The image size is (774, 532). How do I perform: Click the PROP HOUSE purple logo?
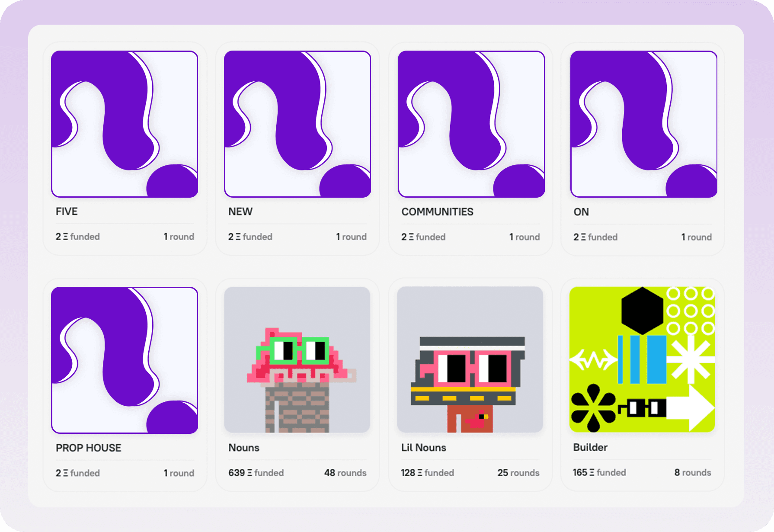coord(125,360)
